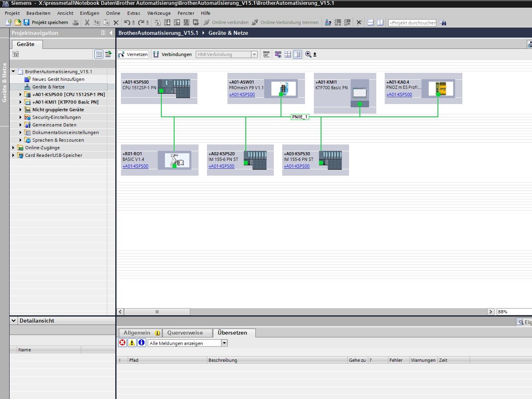Expand the +A01-KSPS00 CPU tree node
The width and height of the screenshot is (532, 399).
point(20,94)
